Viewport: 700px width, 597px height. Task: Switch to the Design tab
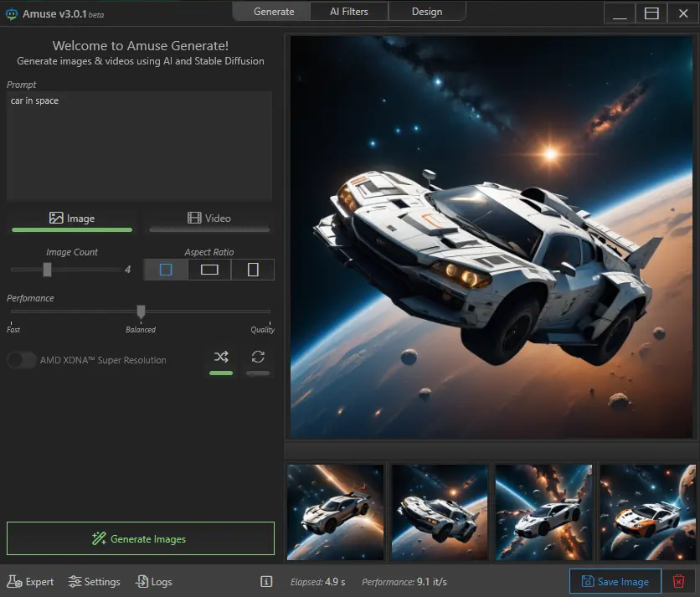(427, 12)
